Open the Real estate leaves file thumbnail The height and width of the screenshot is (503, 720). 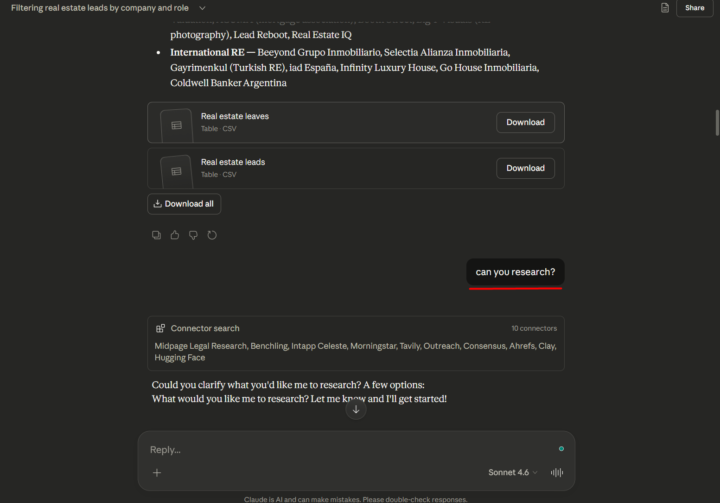176,125
